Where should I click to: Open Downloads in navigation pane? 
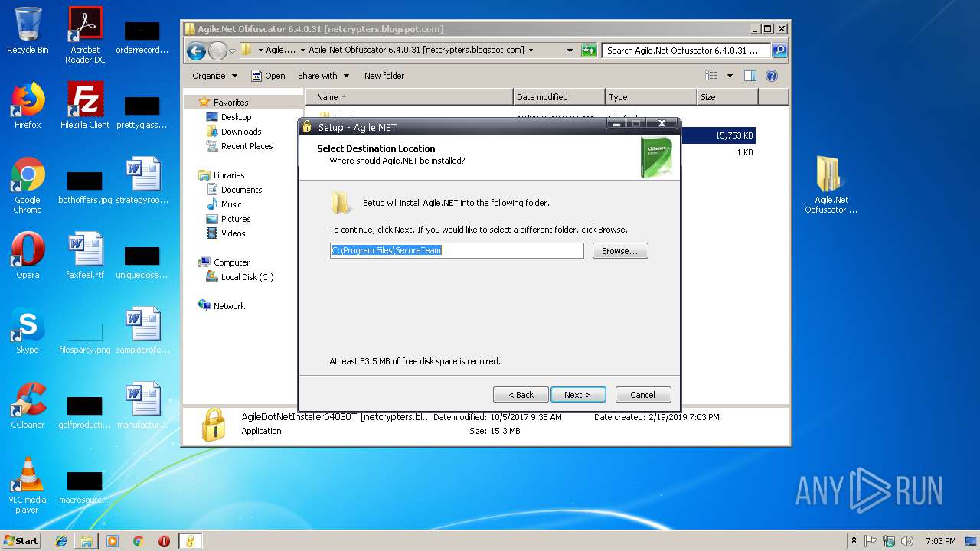[241, 132]
